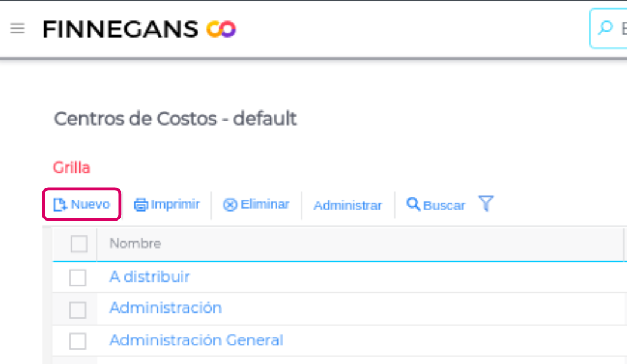Image resolution: width=627 pixels, height=364 pixels.
Task: Click the Nuevo document icon
Action: (60, 205)
